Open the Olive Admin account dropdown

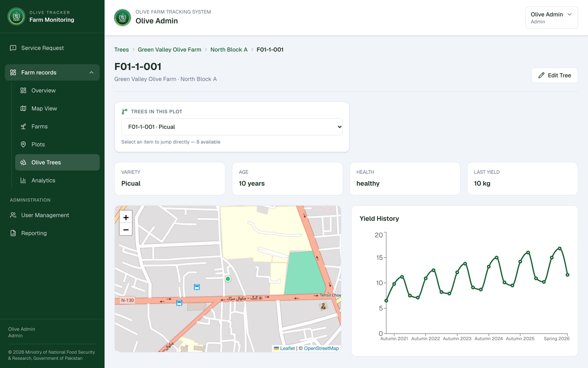point(552,18)
